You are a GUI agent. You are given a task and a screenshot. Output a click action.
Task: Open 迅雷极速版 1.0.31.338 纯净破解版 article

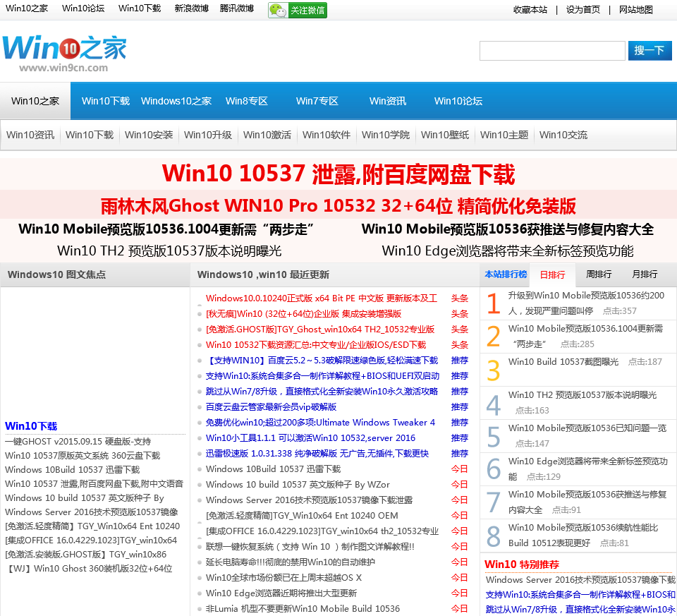click(317, 454)
